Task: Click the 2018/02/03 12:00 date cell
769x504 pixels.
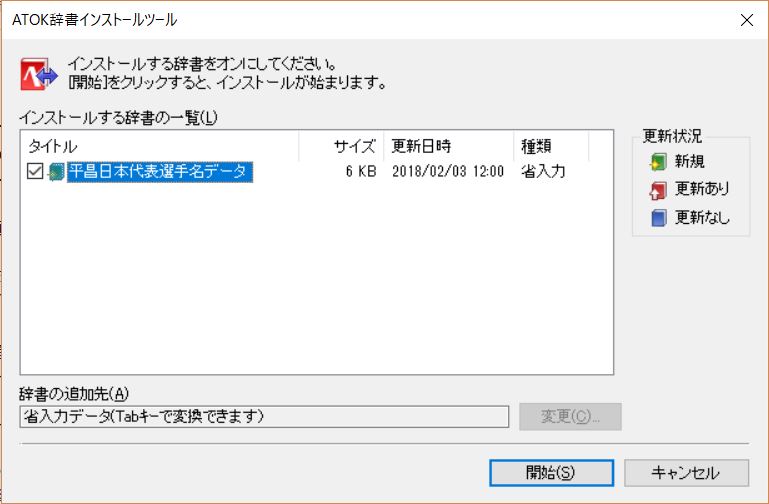Action: click(448, 172)
